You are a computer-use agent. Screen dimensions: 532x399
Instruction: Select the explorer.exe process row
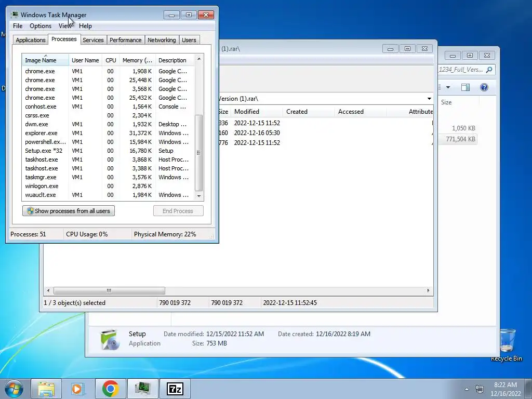click(x=108, y=133)
